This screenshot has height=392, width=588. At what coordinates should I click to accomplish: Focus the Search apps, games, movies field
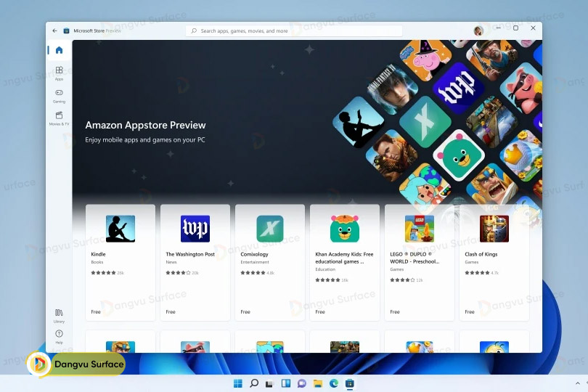(x=294, y=30)
